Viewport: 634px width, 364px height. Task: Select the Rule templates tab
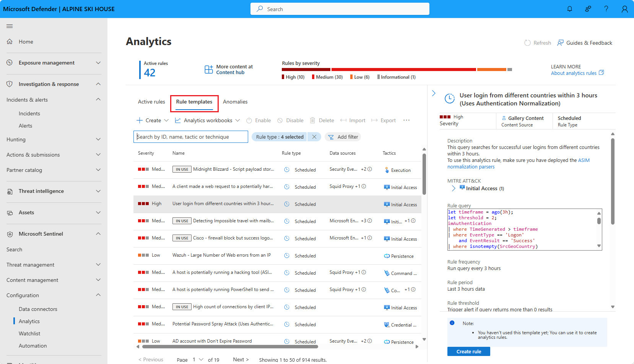pos(194,102)
